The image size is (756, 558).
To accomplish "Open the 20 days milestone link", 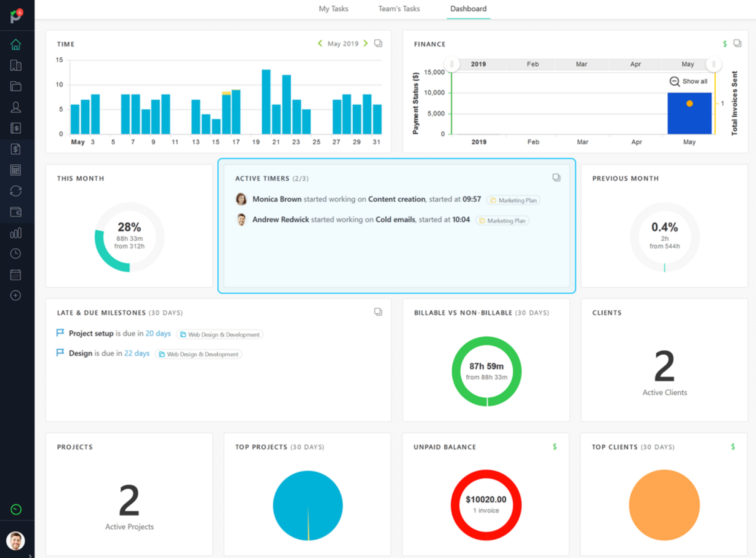I will click(158, 333).
